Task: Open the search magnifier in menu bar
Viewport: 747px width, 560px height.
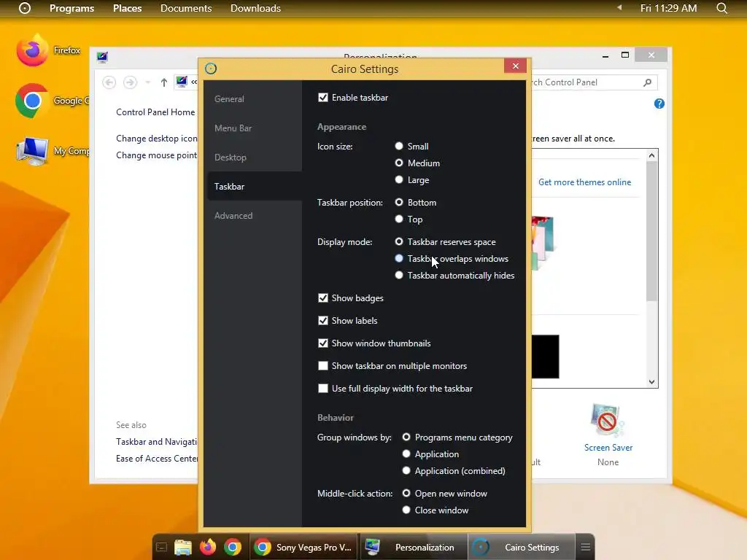Action: [721, 8]
